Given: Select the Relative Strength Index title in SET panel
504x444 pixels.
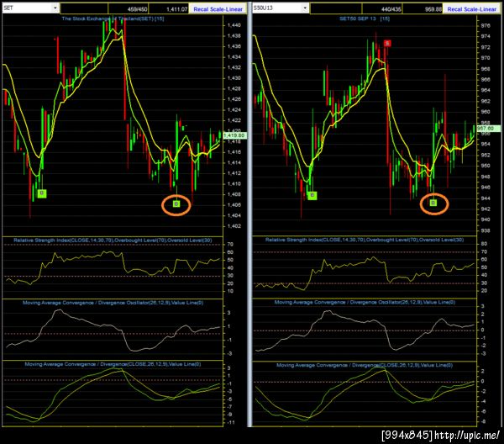Looking at the screenshot, I should pyautogui.click(x=113, y=240).
